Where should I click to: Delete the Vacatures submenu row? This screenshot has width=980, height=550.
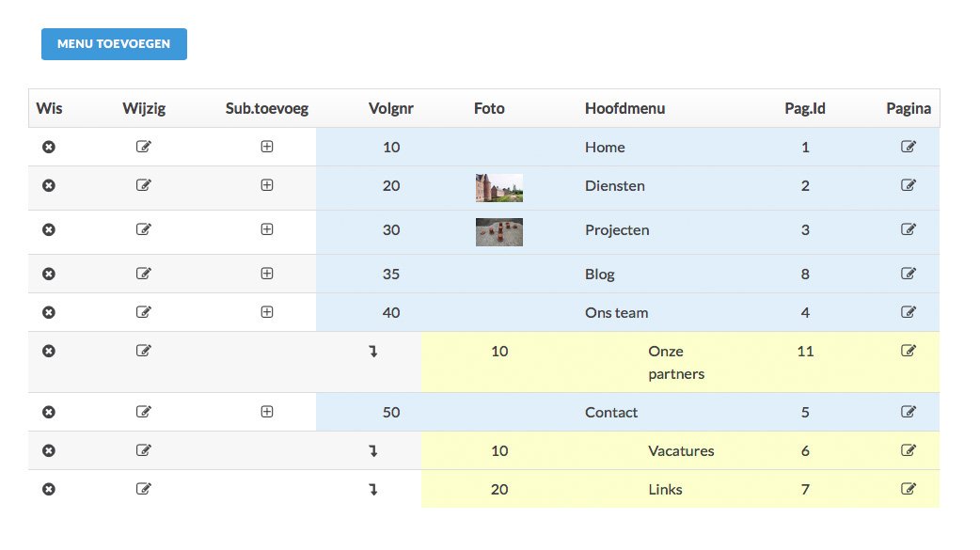[x=49, y=450]
